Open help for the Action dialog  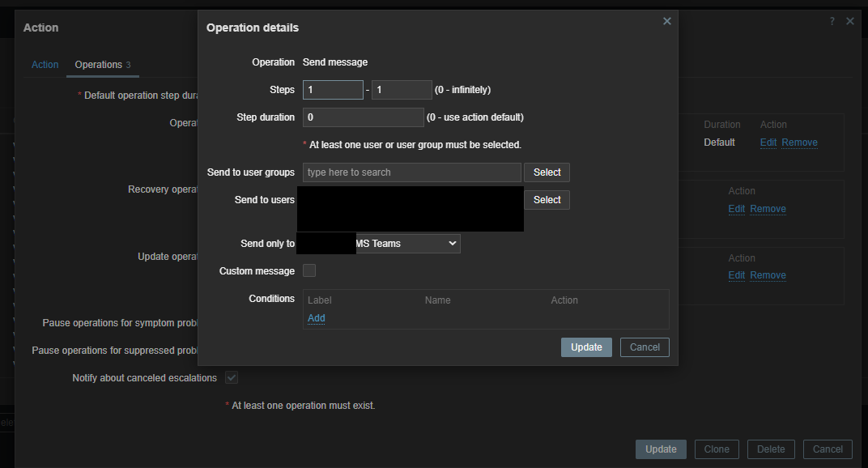point(832,21)
